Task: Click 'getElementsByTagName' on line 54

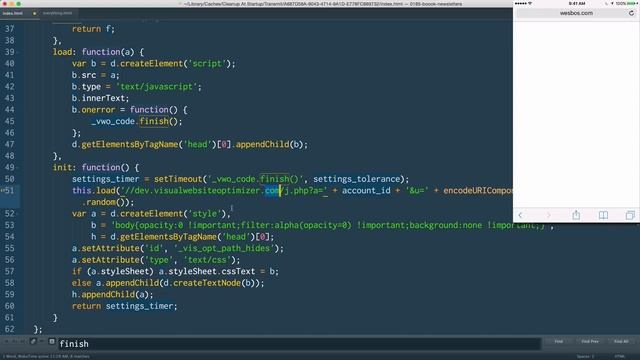Action: pyautogui.click(x=168, y=237)
